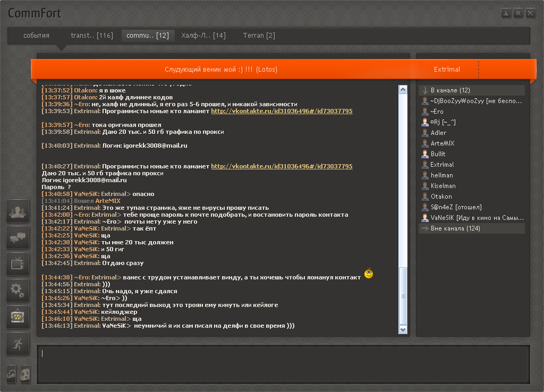Viewport: 544px width, 392px height.
Task: Open the smiley face emoticon picker
Action: [x=25, y=374]
